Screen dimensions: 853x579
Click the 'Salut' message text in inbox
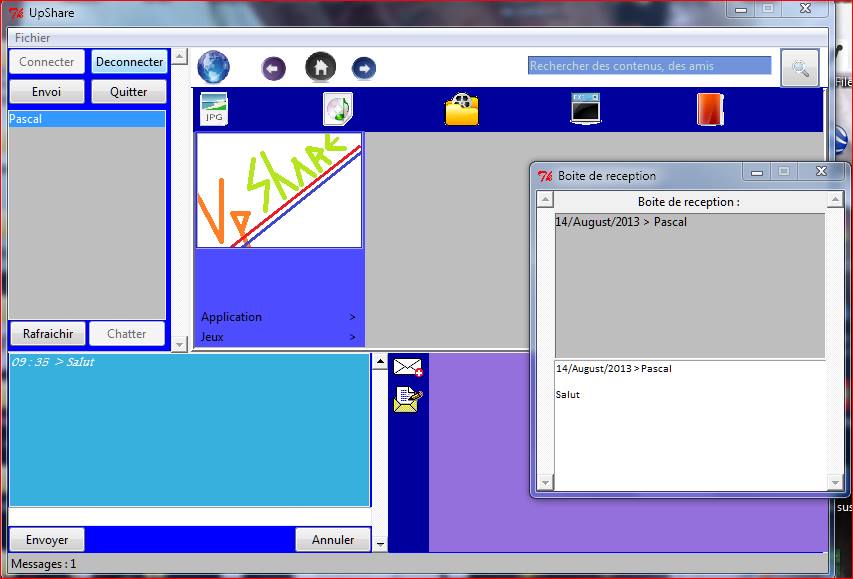567,395
